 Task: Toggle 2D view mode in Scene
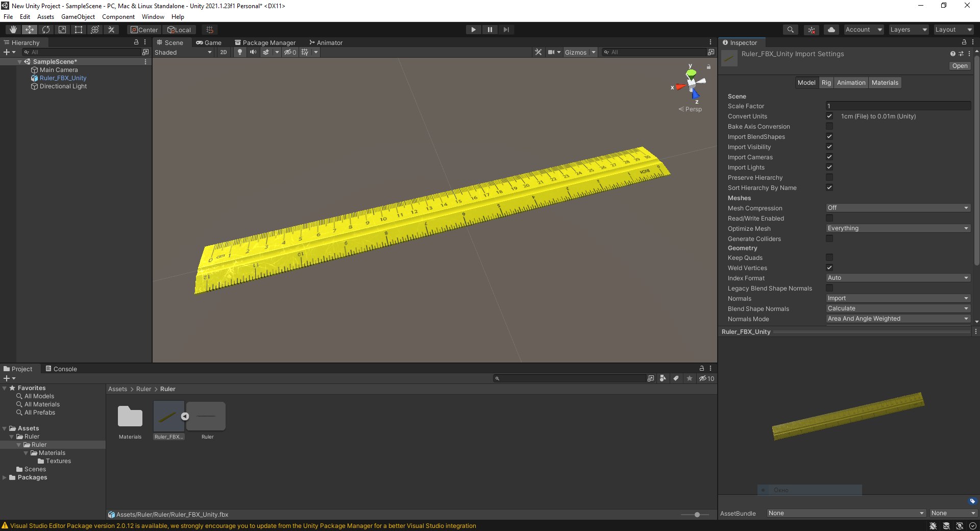(224, 52)
